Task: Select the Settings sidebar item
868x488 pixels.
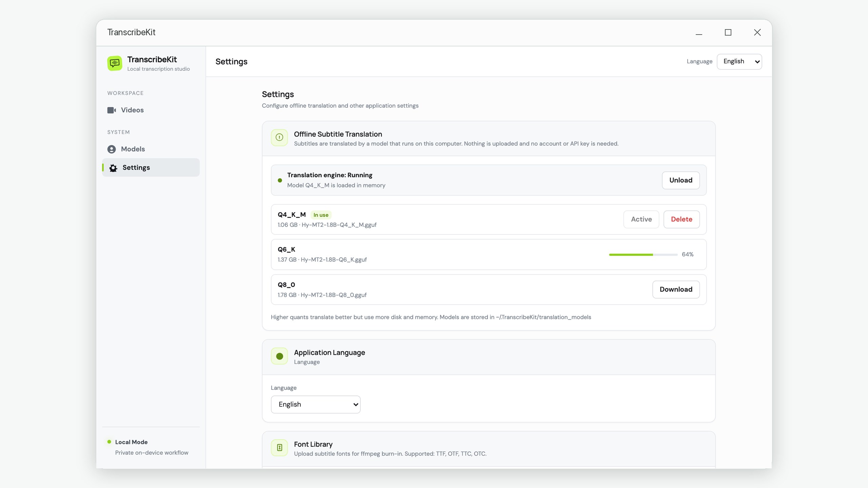Action: [151, 167]
